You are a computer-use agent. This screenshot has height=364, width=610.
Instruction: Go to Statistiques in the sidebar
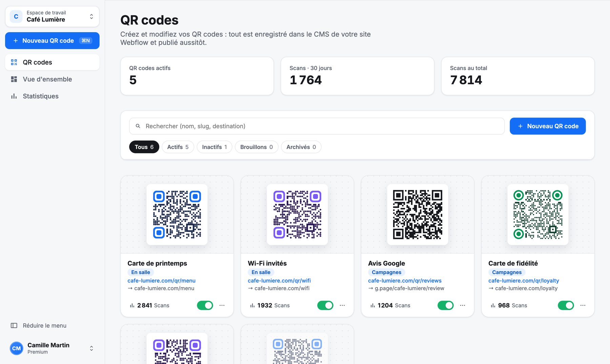[52, 96]
